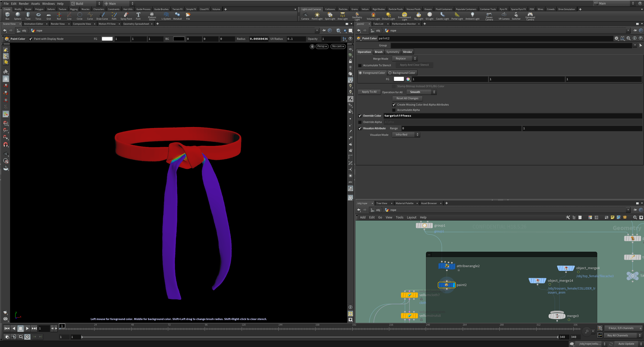Select the Background Color radio button
The height and width of the screenshot is (347, 644).
[390, 73]
